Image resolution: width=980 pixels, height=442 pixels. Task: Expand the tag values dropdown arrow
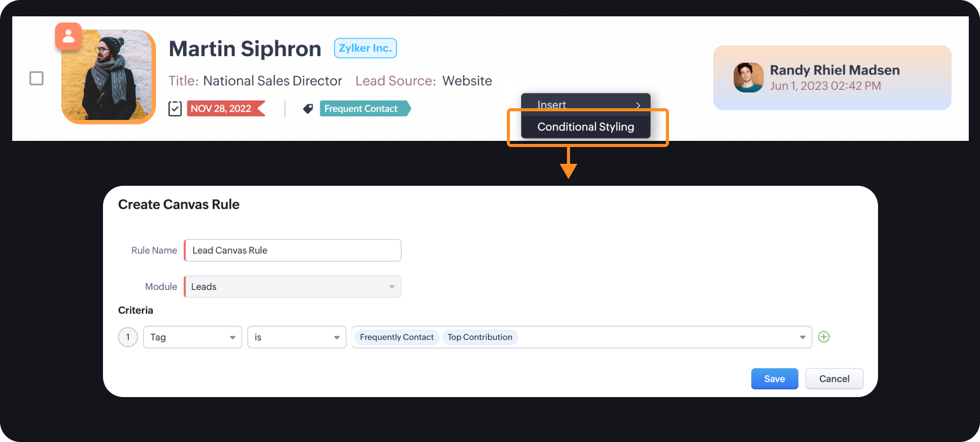802,337
